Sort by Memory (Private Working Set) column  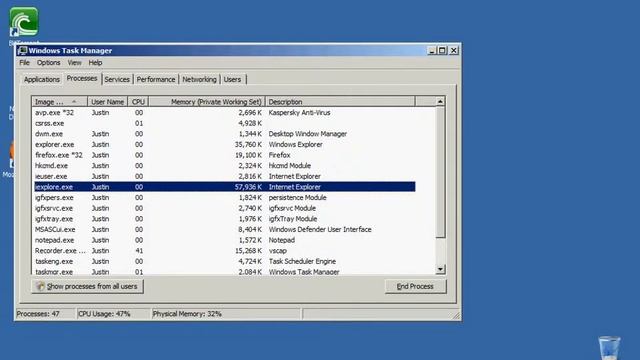point(207,102)
